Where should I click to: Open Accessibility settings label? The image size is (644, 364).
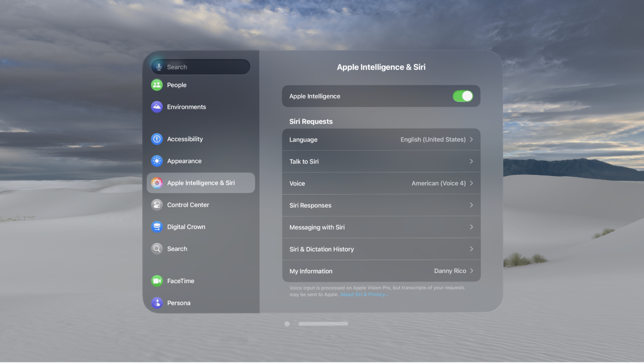click(185, 139)
